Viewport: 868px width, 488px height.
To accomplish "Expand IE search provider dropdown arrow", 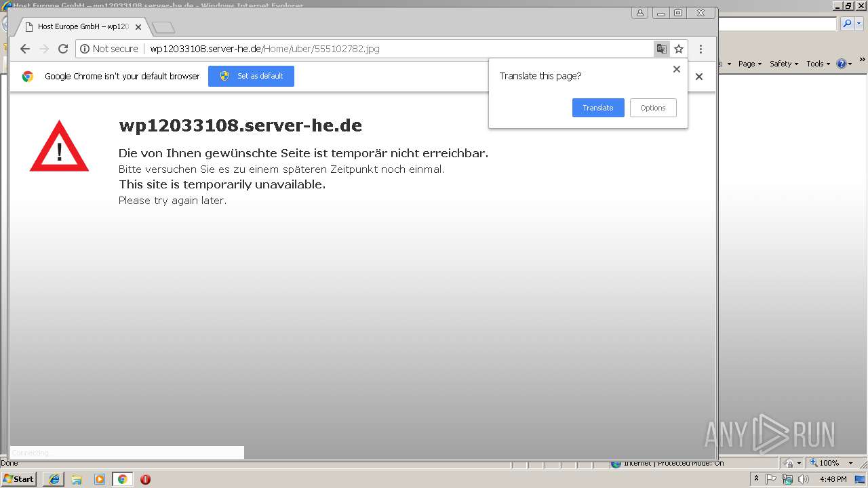I will [859, 24].
